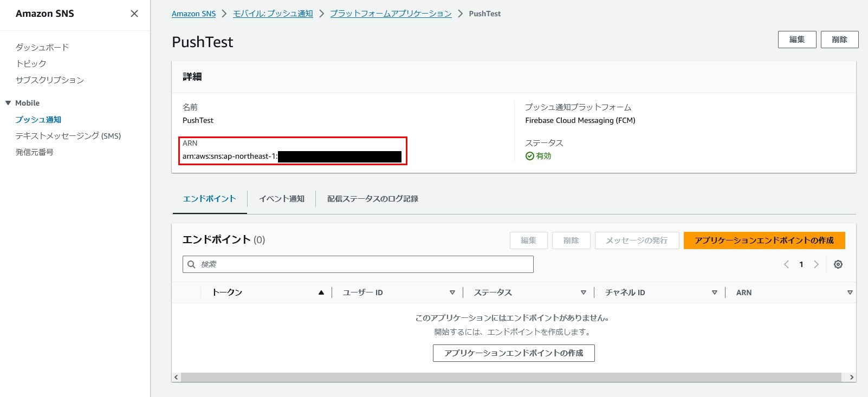Click page number 1 in pagination
The height and width of the screenshot is (397, 868).
click(801, 264)
